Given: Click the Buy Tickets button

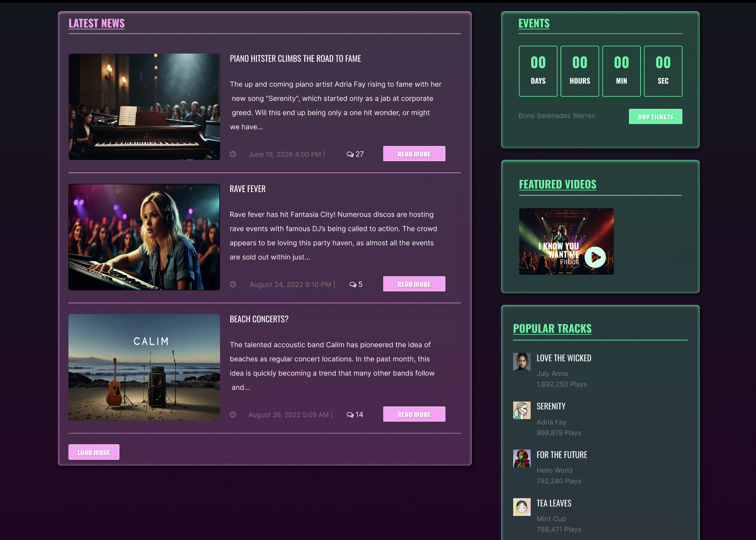Looking at the screenshot, I should click(655, 116).
